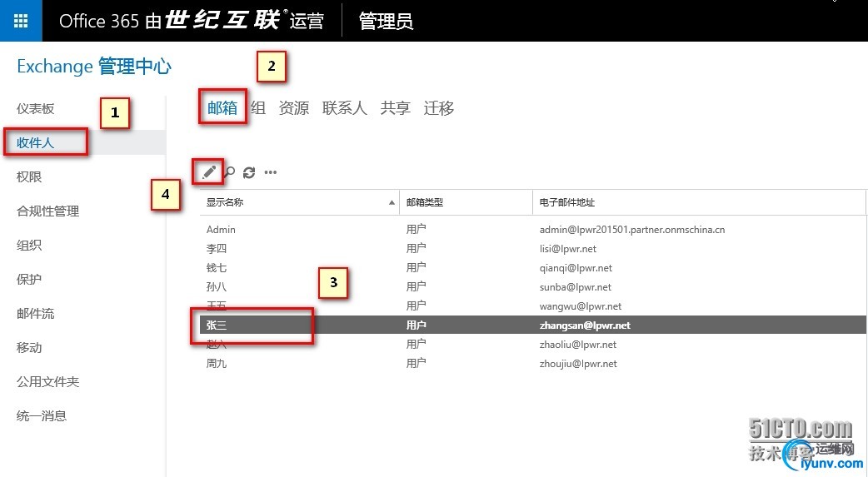Switch to the 邮箱 tab
Image resolution: width=868 pixels, height=477 pixels.
(222, 107)
